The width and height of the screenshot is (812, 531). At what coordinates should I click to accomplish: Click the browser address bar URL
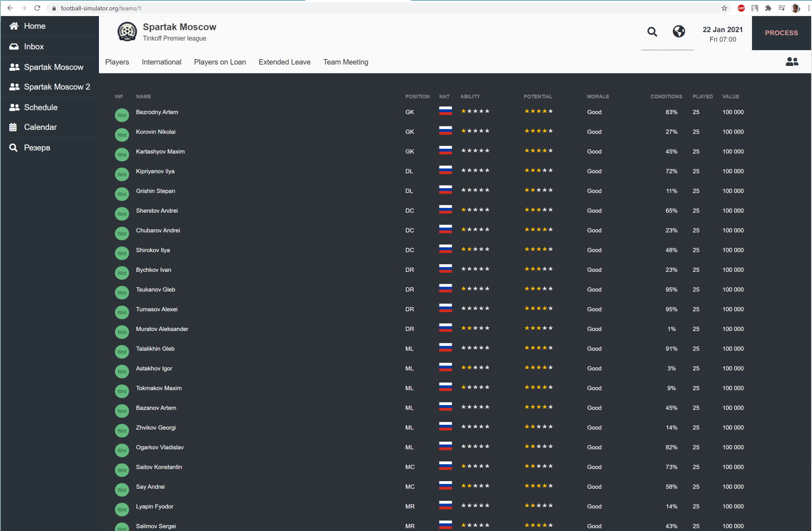pyautogui.click(x=101, y=8)
